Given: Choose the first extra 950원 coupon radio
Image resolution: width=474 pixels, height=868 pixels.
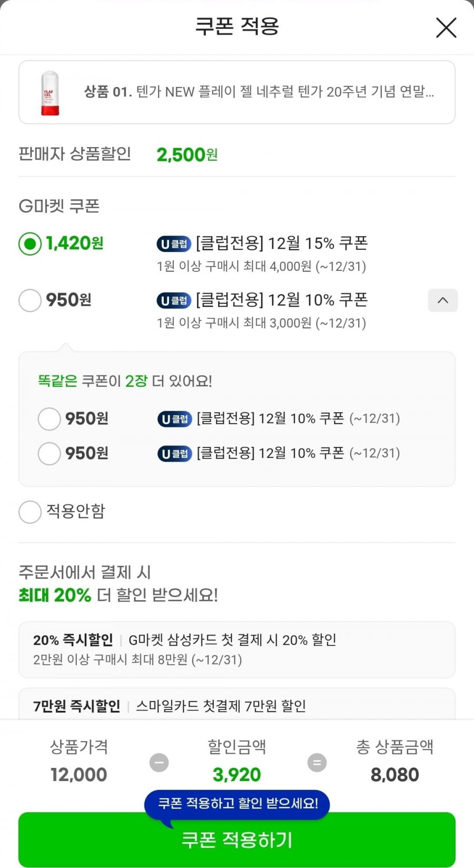Looking at the screenshot, I should coord(49,419).
